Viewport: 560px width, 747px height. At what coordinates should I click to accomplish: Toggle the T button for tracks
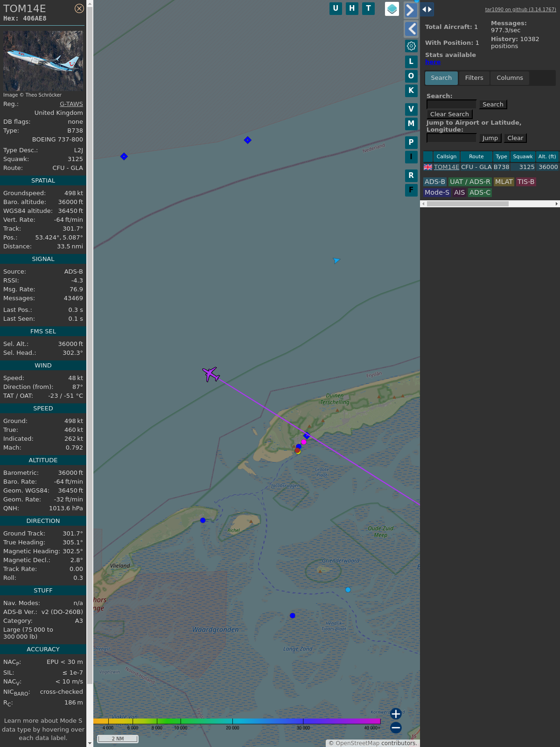pyautogui.click(x=368, y=8)
